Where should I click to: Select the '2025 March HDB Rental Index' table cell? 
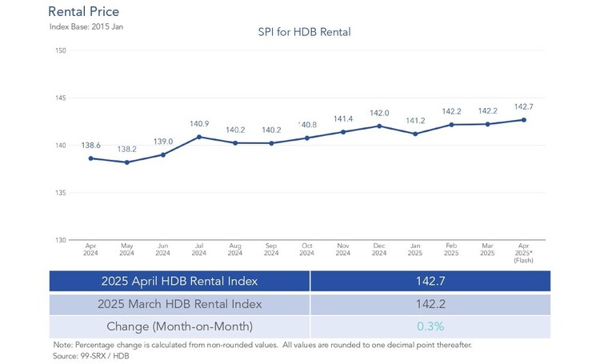coord(179,304)
